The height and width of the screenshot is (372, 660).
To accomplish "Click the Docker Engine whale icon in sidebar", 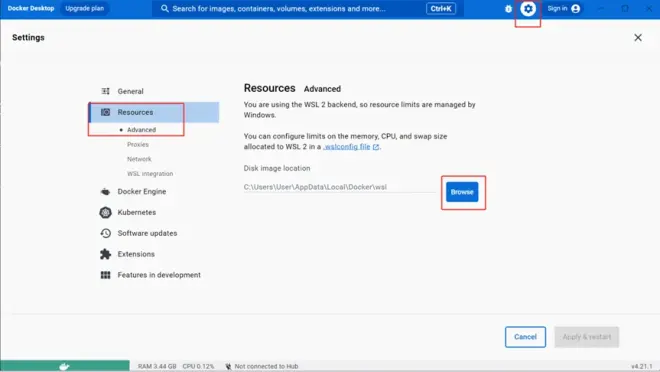I will 105,191.
